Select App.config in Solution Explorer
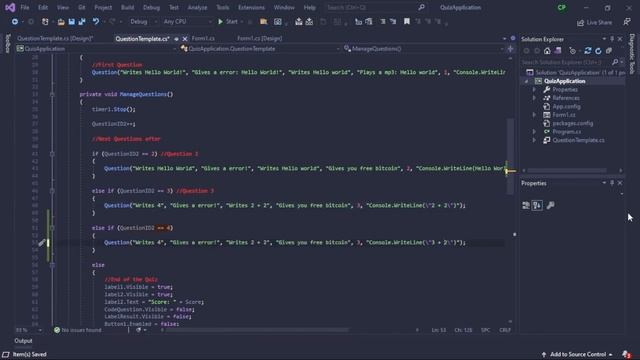Viewport: 640px width, 360px height. click(x=566, y=107)
